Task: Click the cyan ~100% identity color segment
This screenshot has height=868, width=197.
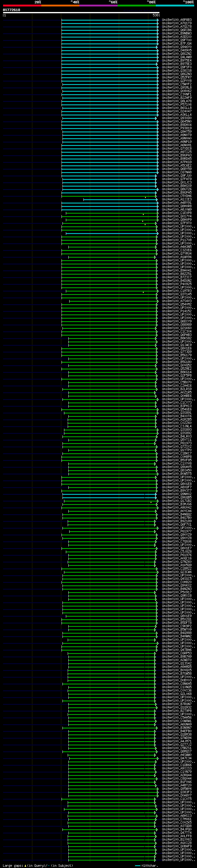Action: pyautogui.click(x=175, y=6)
